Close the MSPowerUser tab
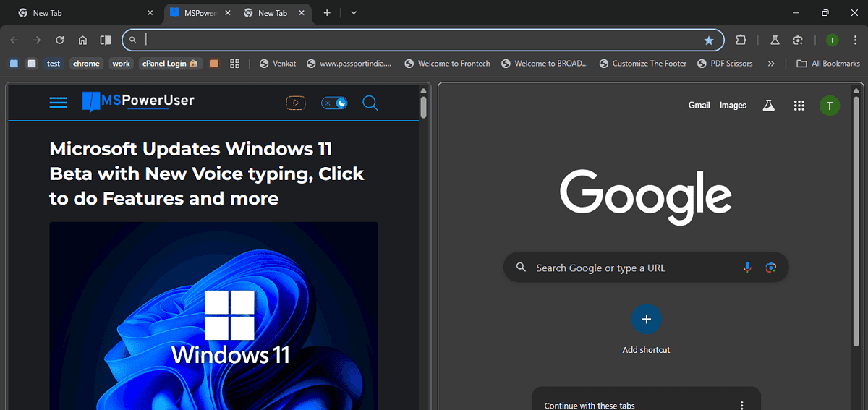The width and height of the screenshot is (868, 410). [226, 13]
